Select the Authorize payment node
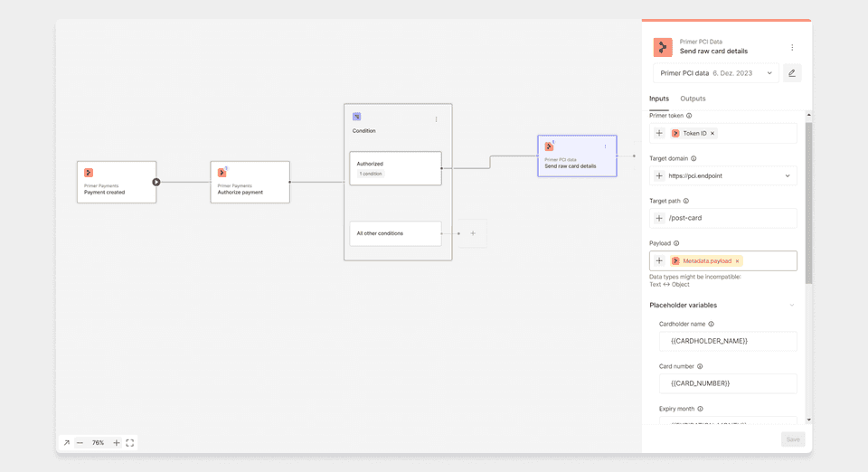The width and height of the screenshot is (868, 472). (x=250, y=182)
